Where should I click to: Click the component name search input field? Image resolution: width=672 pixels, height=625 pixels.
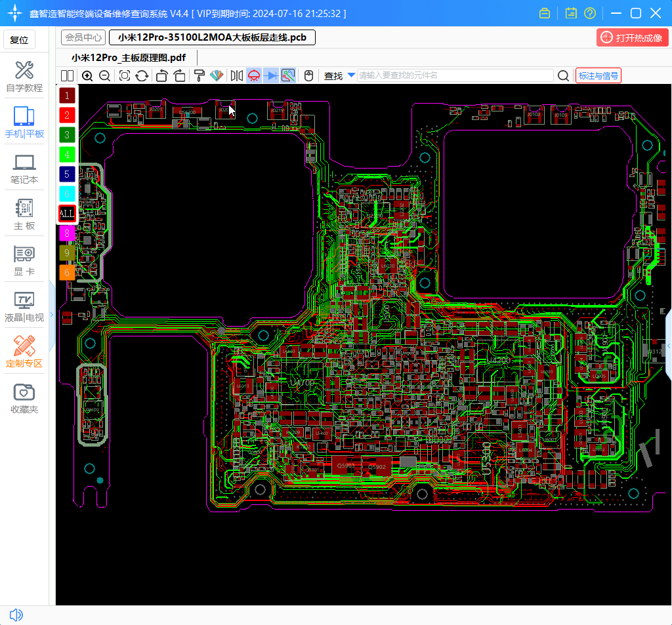tap(454, 76)
